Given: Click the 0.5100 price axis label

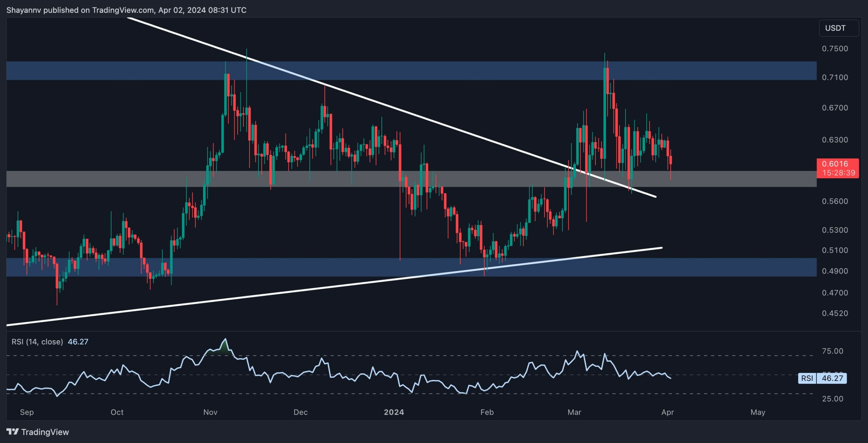Looking at the screenshot, I should (835, 250).
